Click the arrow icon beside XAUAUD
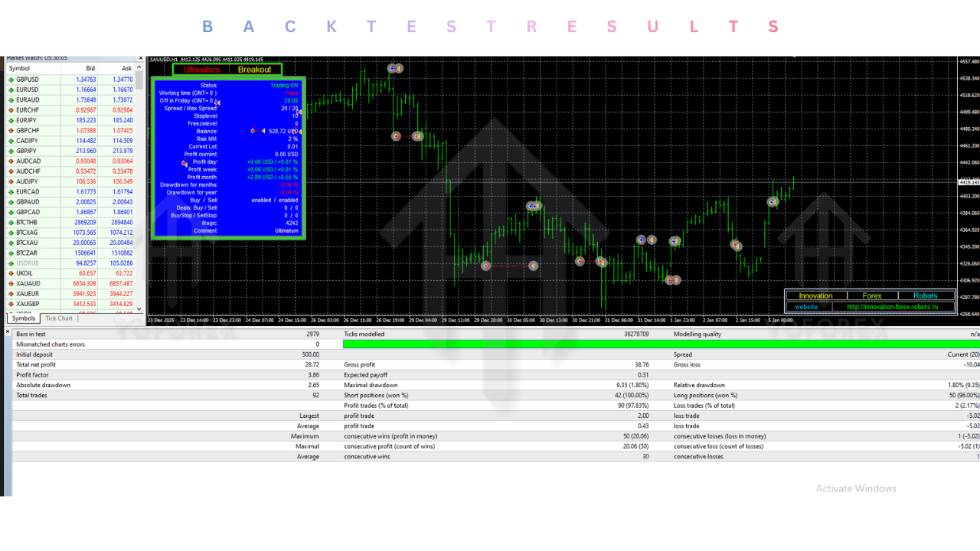The height and width of the screenshot is (551, 980). (11, 284)
